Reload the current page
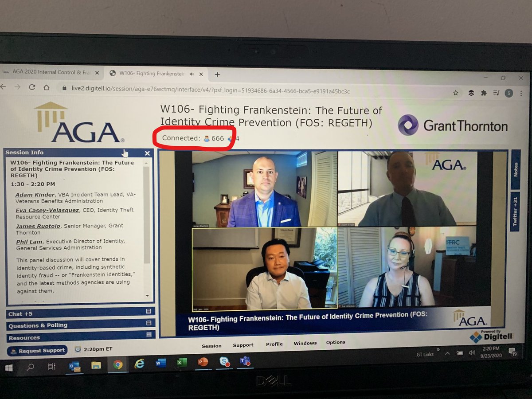 click(32, 87)
